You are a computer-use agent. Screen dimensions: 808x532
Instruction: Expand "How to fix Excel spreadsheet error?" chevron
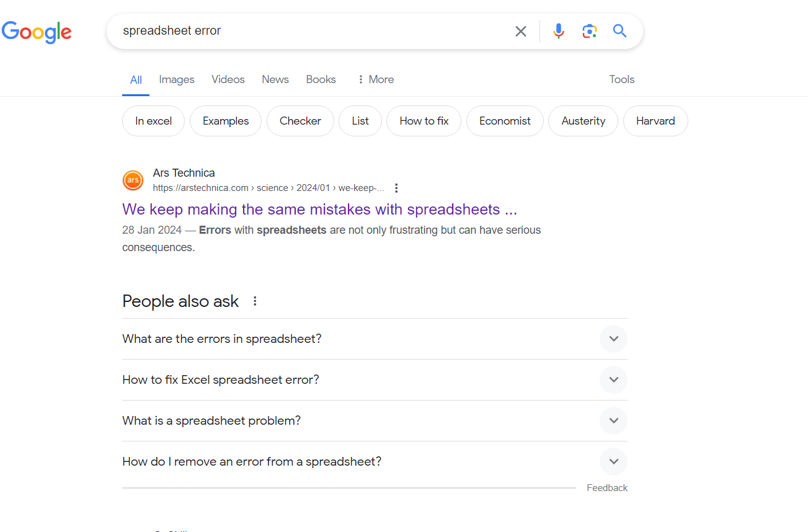[x=614, y=379]
